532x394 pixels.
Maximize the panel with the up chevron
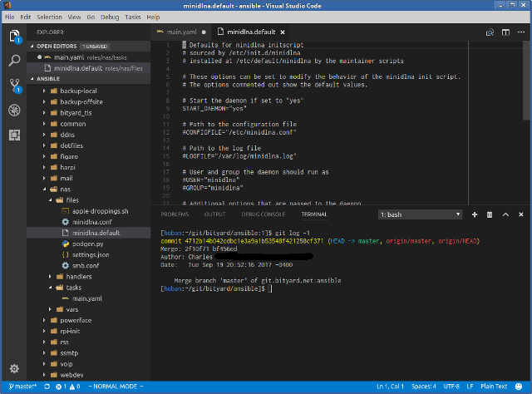point(505,214)
